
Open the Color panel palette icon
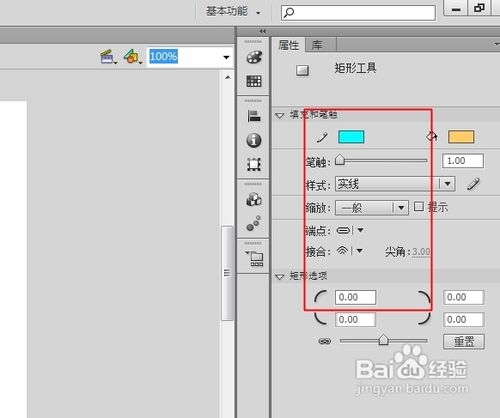[x=254, y=57]
